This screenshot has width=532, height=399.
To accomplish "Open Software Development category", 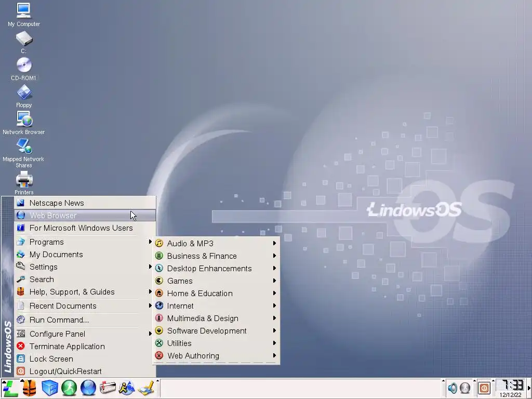I will [x=216, y=331].
